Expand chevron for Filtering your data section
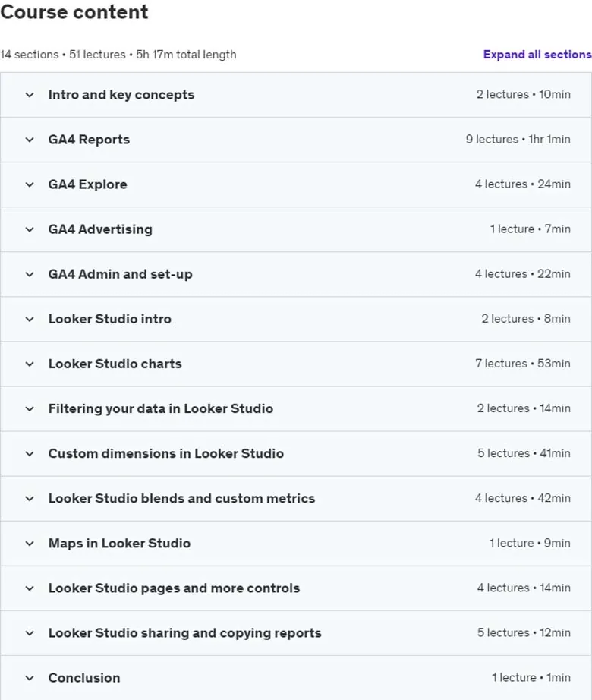This screenshot has height=700, width=592. [30, 409]
